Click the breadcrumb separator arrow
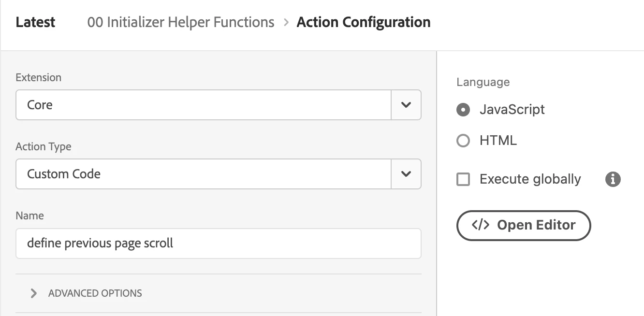 tap(286, 22)
